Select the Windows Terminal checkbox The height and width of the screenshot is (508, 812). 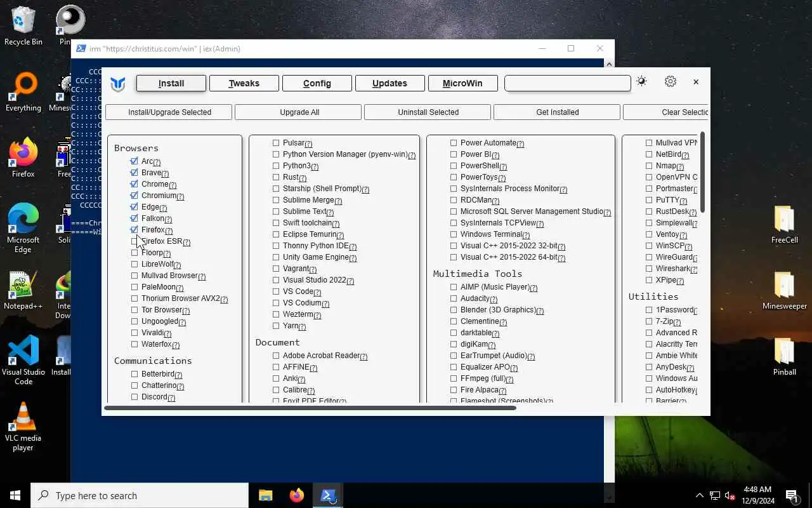click(x=454, y=234)
